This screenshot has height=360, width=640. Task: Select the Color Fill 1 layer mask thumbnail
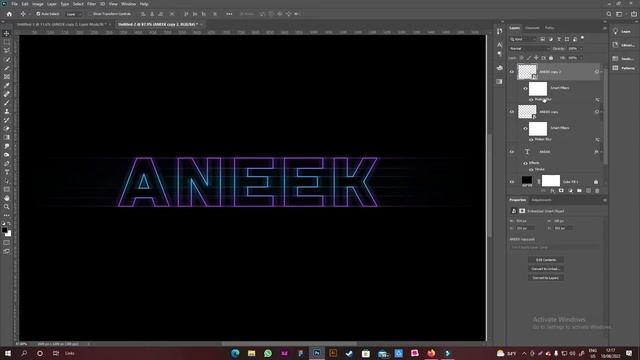pos(551,180)
